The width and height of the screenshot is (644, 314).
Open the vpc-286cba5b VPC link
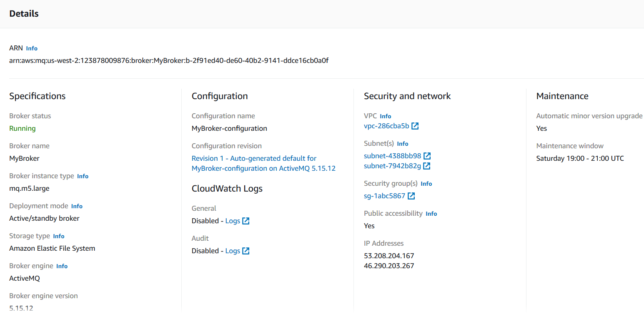386,126
